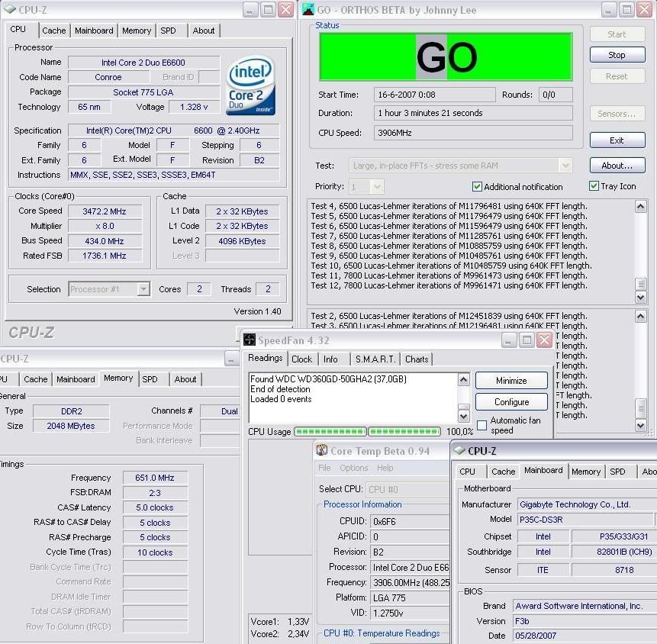
Task: Close the ORTHOS window
Action: tap(645, 9)
